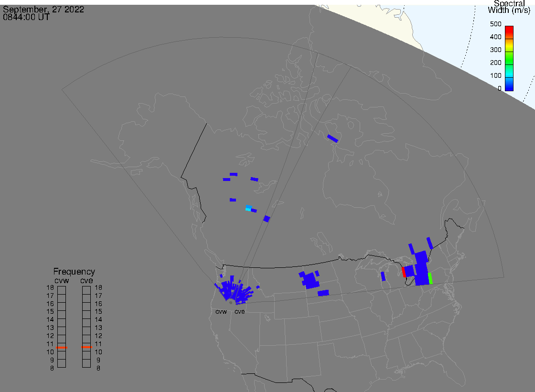Click the 300 label on the color scale
This screenshot has height=392, width=535.
pos(495,50)
